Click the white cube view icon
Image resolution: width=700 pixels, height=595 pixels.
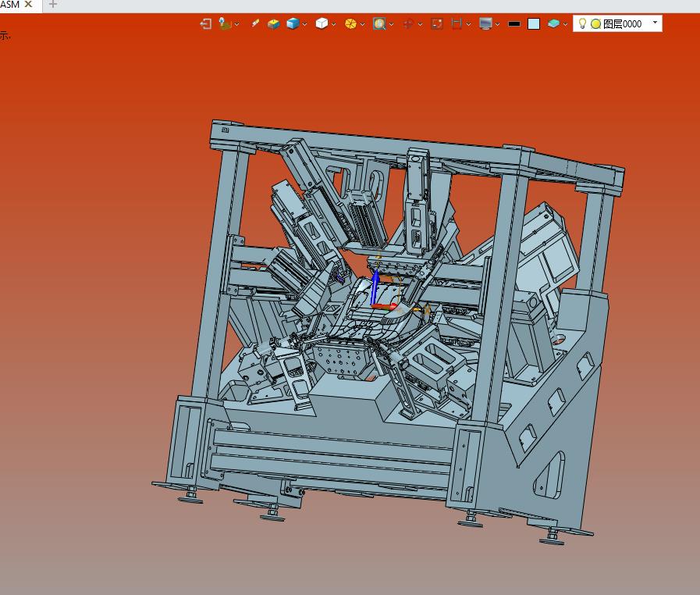[x=322, y=23]
